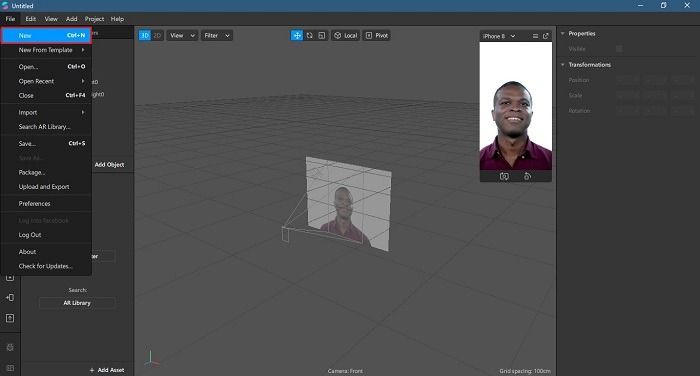Select the camera plane object in viewport
700x376 pixels.
point(348,204)
